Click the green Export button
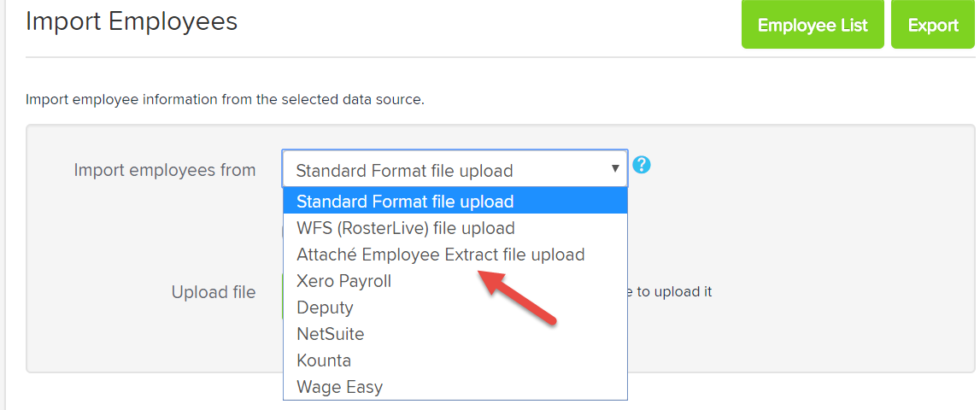 (933, 25)
